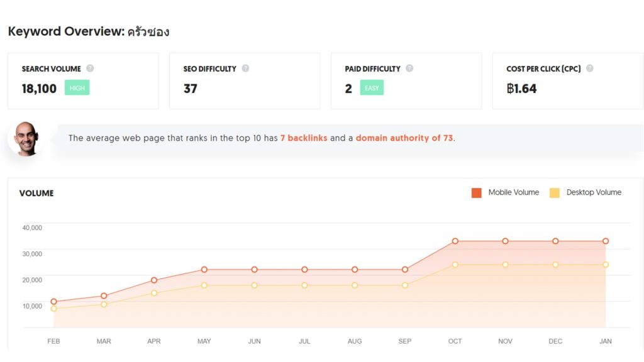This screenshot has width=644, height=362.
Task: Select the MAY desktop volume data point
Action: (204, 285)
